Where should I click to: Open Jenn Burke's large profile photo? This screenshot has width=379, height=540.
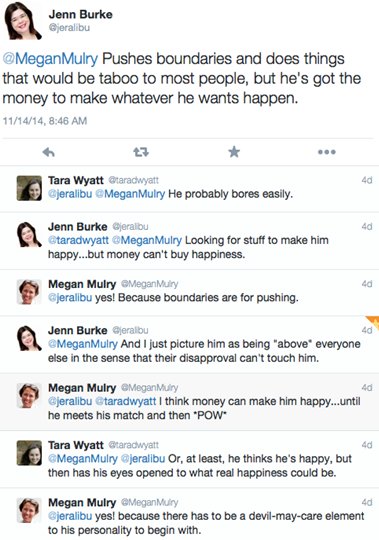point(22,21)
